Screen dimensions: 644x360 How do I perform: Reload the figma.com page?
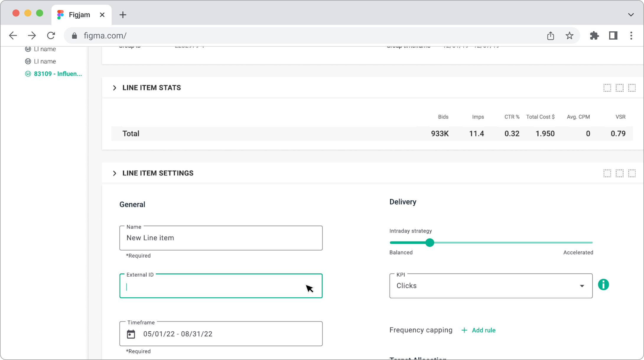[x=51, y=36]
